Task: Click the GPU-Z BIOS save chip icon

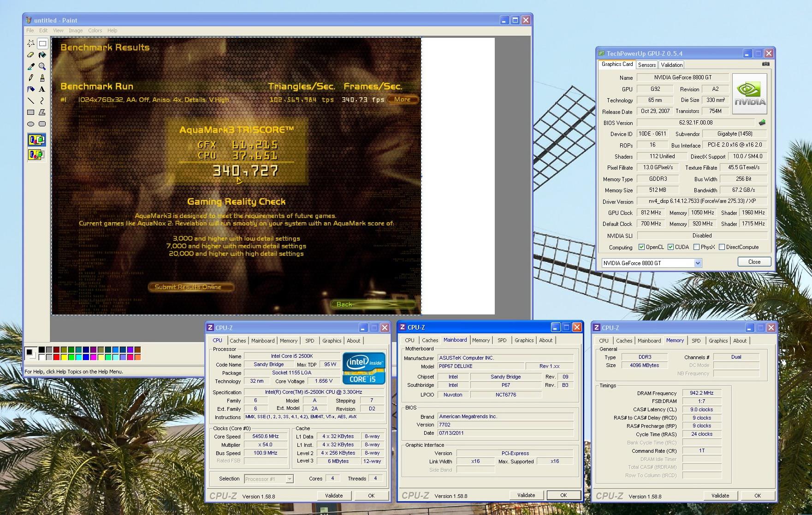Action: (762, 123)
